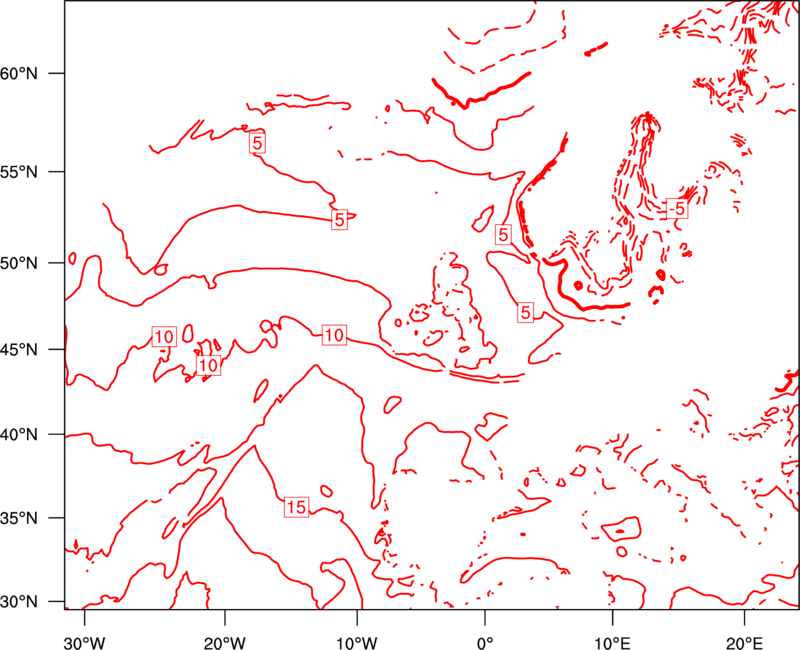Click the 10°E longitude axis label

click(x=611, y=643)
